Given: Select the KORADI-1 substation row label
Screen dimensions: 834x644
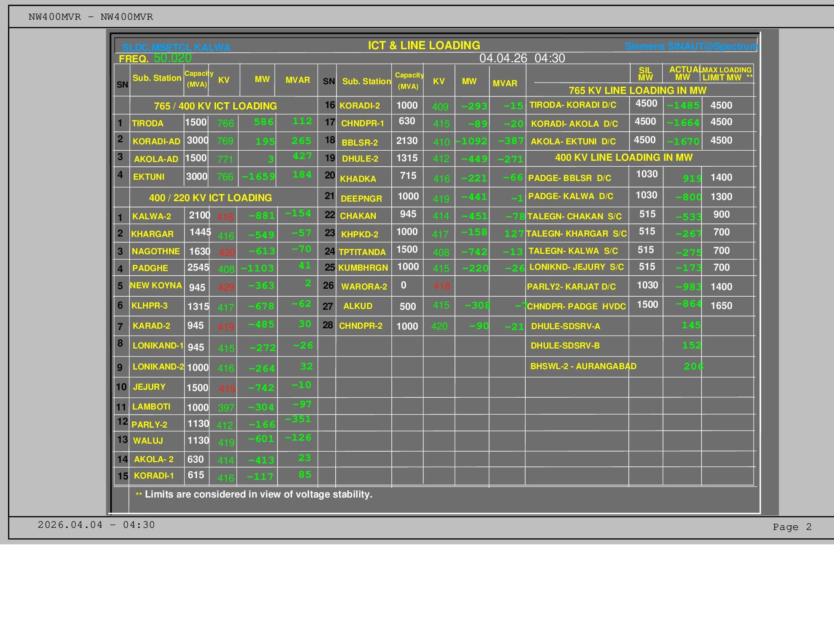Looking at the screenshot, I should click(154, 476).
